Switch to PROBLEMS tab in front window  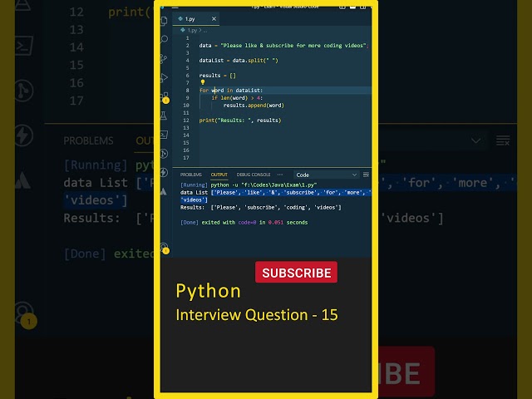coord(191,175)
